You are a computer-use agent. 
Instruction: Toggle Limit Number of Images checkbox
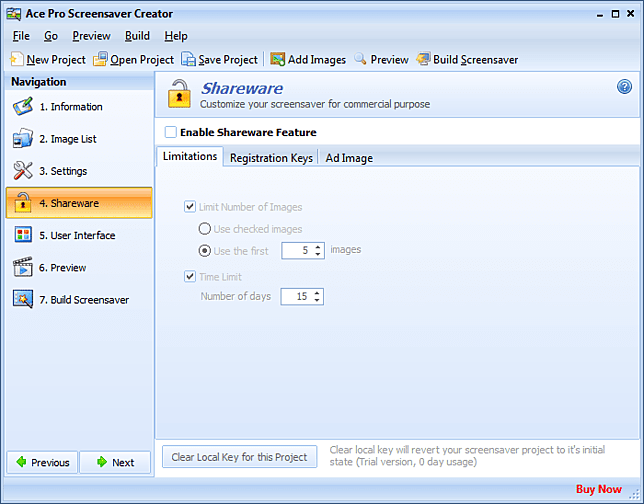click(190, 207)
